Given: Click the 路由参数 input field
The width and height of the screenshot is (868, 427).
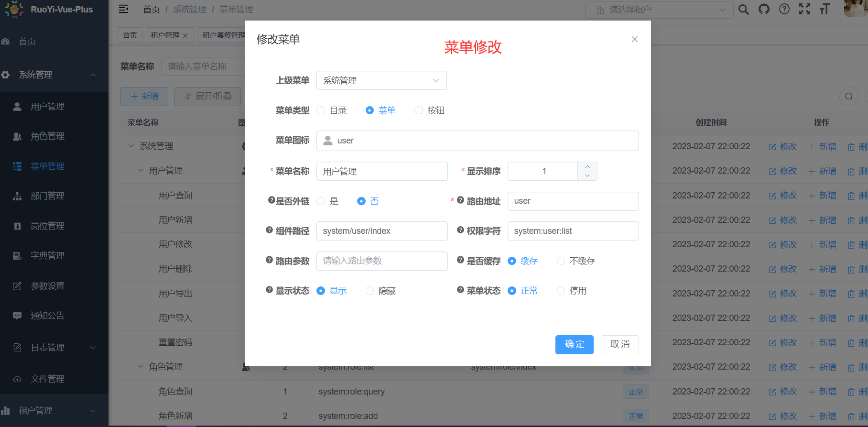Looking at the screenshot, I should click(382, 261).
